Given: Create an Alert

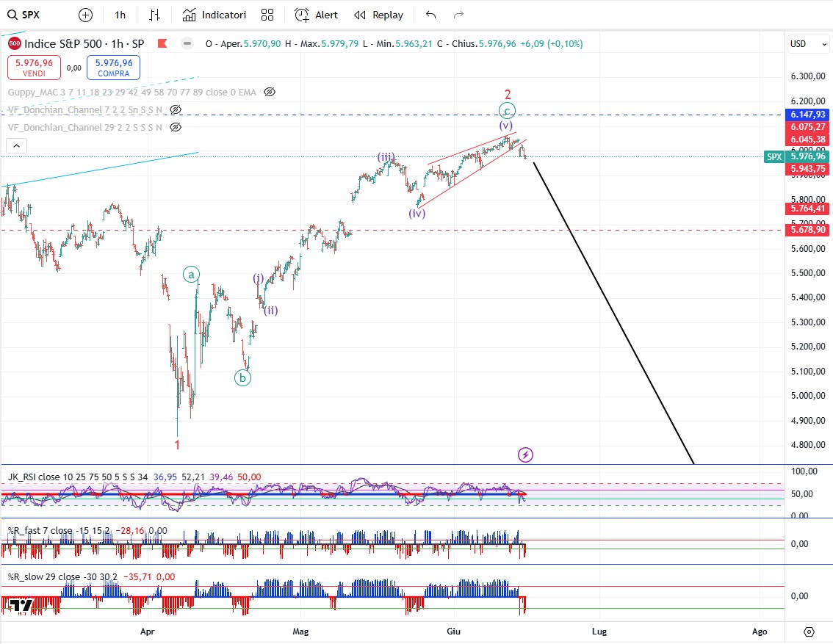Looking at the screenshot, I should (x=317, y=15).
